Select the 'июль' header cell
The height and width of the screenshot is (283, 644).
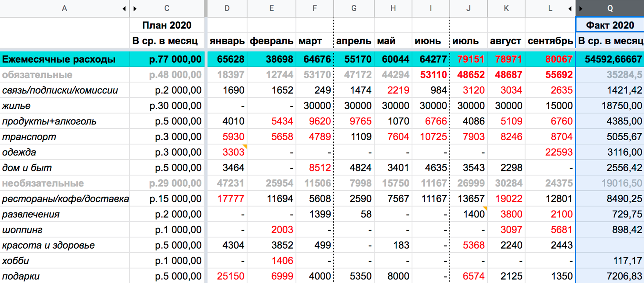(469, 41)
